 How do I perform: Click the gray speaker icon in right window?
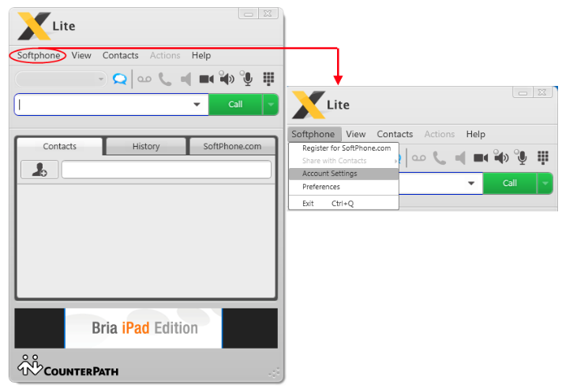coord(460,158)
